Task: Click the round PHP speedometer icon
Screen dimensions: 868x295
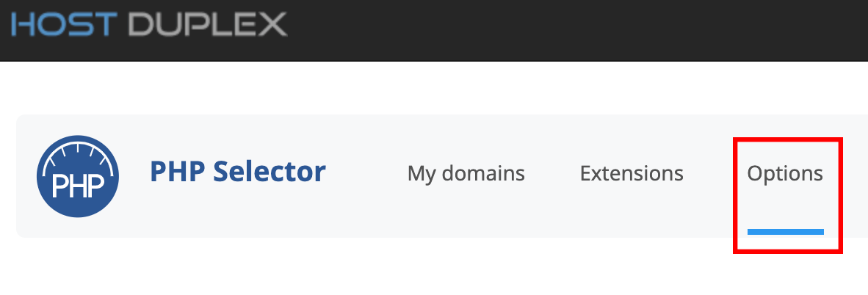Action: coord(78,177)
